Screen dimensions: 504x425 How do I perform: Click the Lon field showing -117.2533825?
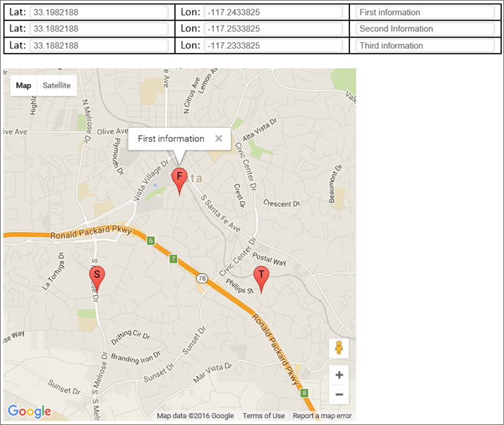tap(274, 29)
